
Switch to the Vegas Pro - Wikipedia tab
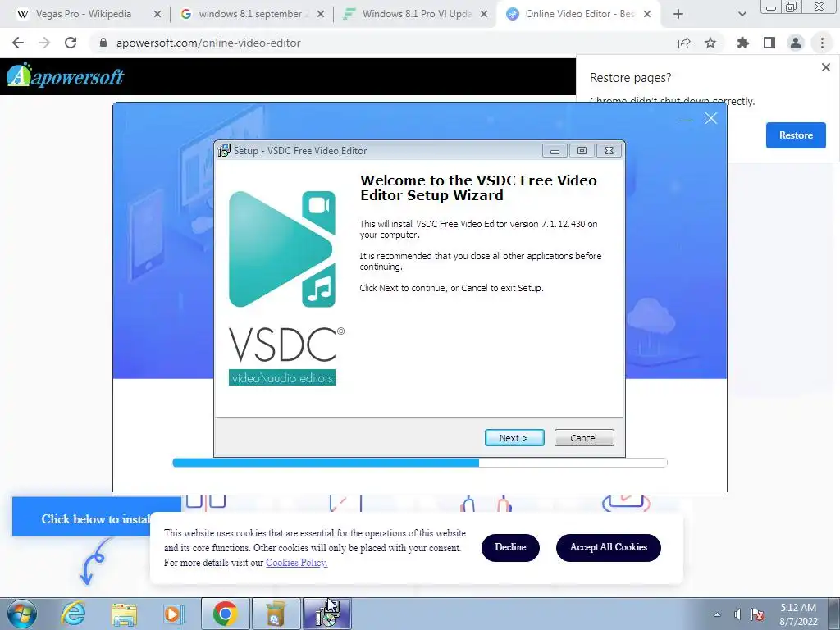click(84, 14)
